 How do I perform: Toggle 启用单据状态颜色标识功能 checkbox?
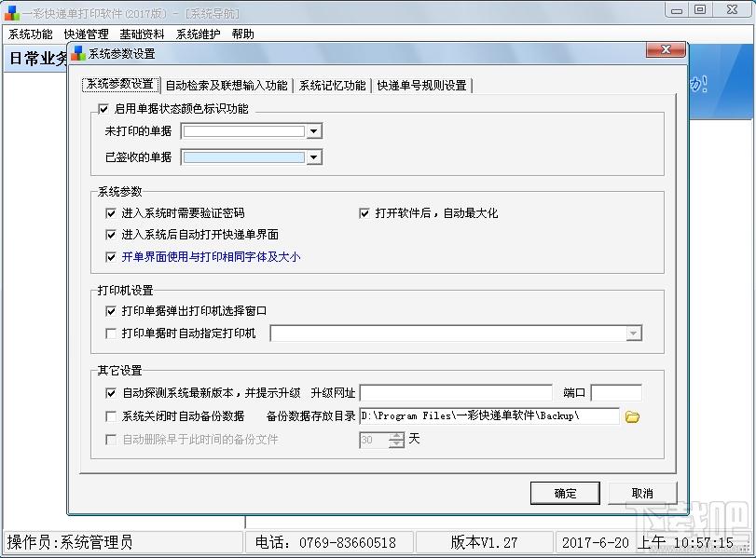(x=103, y=109)
